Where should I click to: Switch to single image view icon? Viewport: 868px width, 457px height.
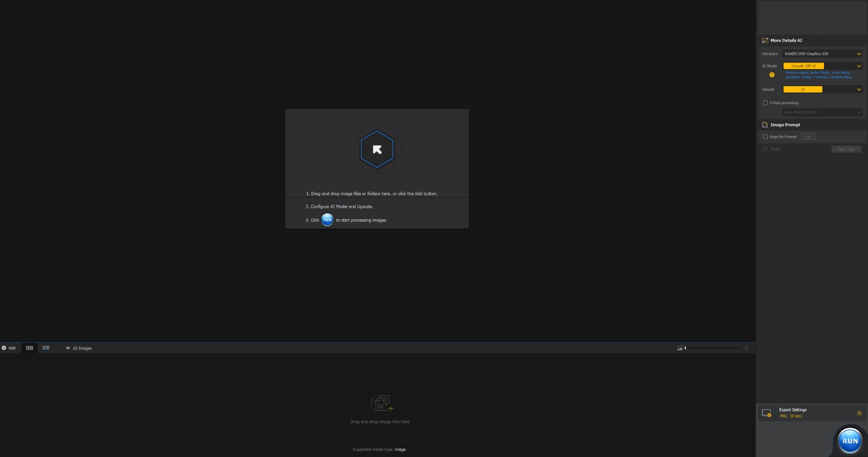46,348
